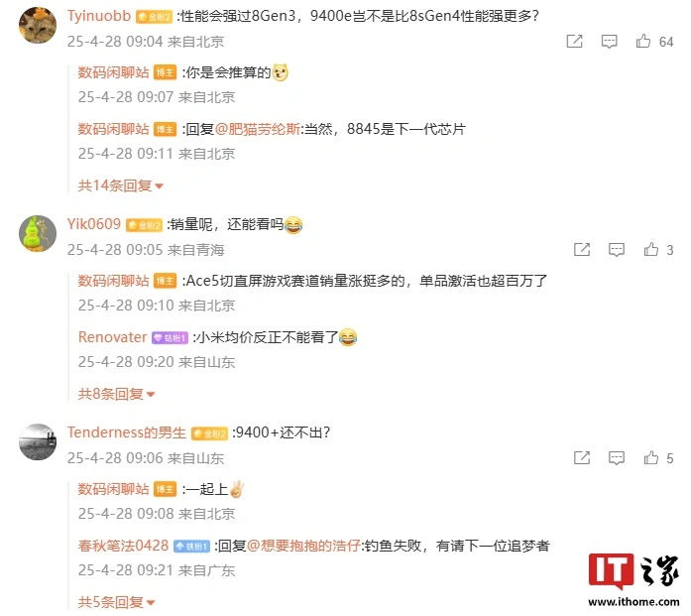Image resolution: width=691 pixels, height=616 pixels.
Task: Open 春秋笔法0428's profile
Action: (x=123, y=546)
